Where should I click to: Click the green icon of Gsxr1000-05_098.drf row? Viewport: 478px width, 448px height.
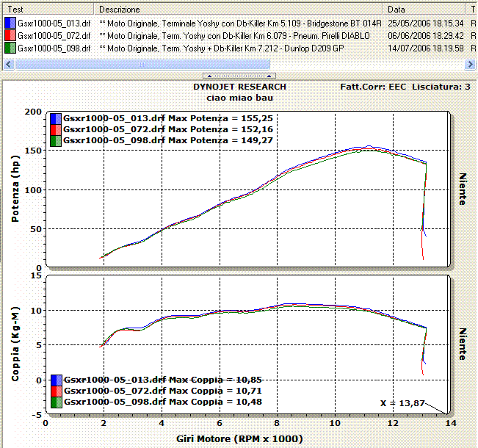pos(10,48)
